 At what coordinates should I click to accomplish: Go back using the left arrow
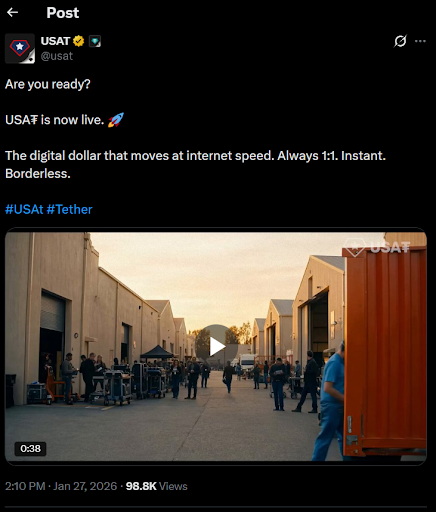[12, 13]
